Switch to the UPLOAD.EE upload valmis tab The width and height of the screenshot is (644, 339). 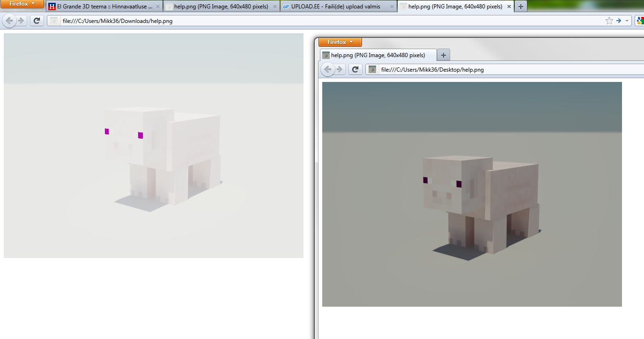click(x=338, y=7)
